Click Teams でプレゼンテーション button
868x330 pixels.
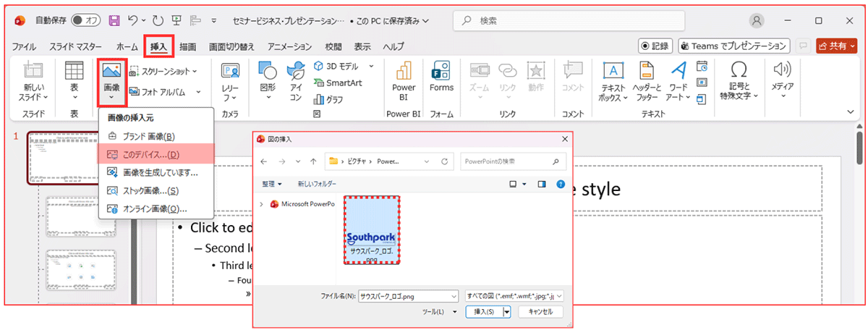click(x=733, y=46)
